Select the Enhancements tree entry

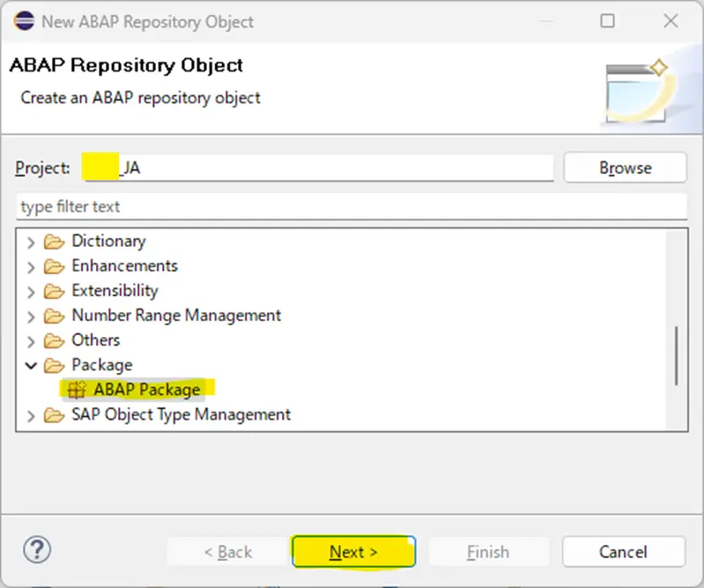click(125, 266)
